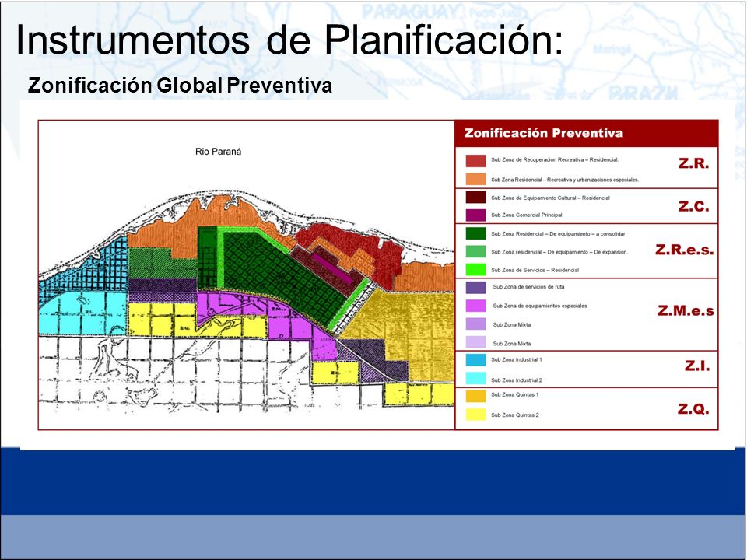Pick the dark maroon Equipamiento Cultural swatch
Screen dimensions: 747x560
pos(475,197)
